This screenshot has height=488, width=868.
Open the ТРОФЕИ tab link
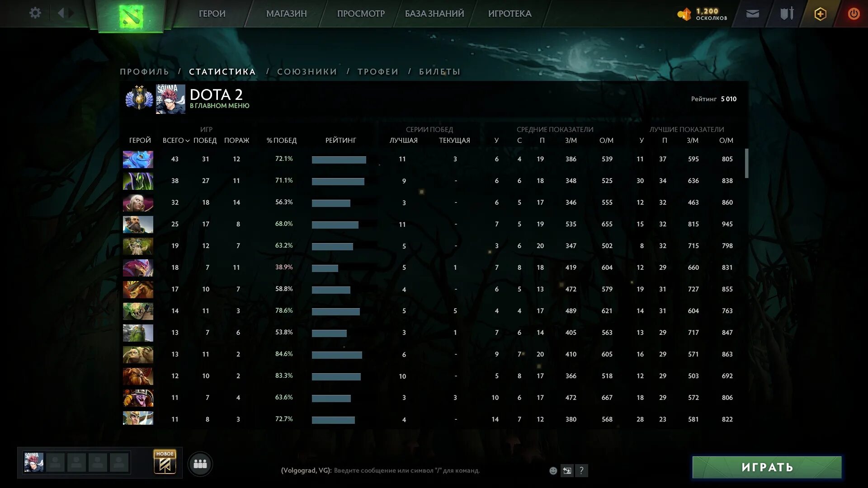pyautogui.click(x=378, y=71)
